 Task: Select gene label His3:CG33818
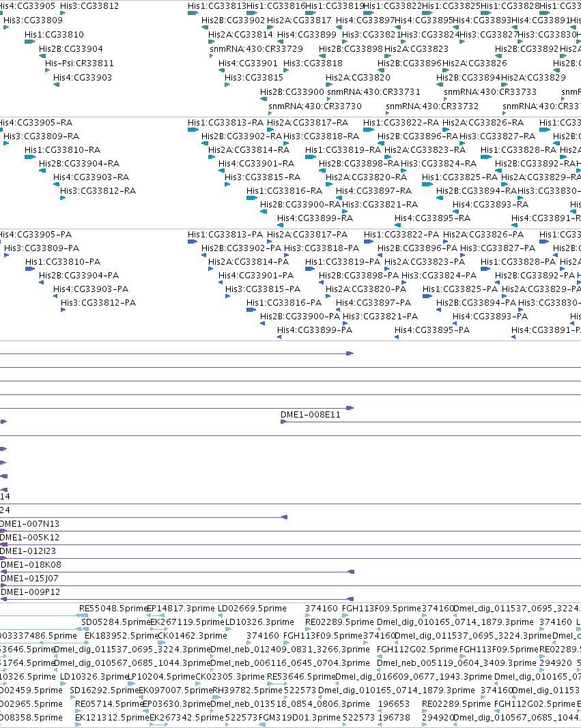pyautogui.click(x=313, y=63)
